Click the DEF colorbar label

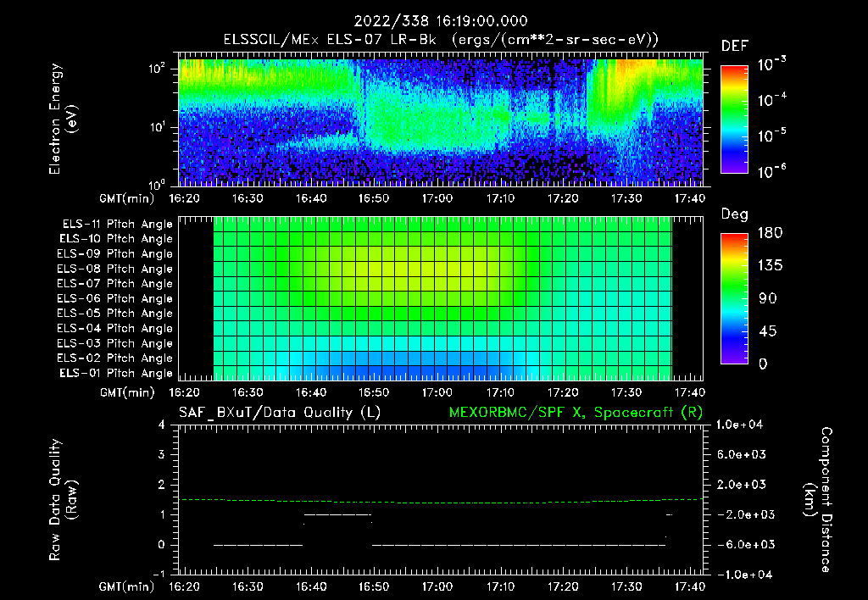pyautogui.click(x=735, y=46)
